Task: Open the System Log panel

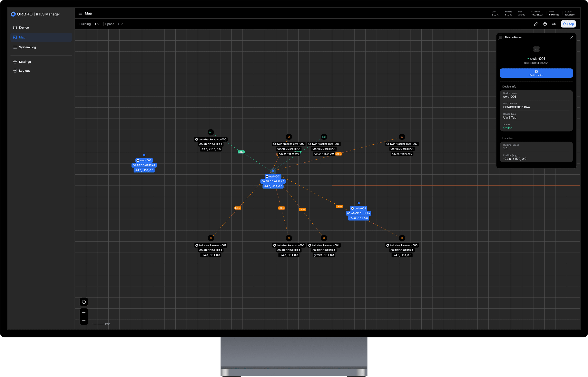Action: (27, 47)
